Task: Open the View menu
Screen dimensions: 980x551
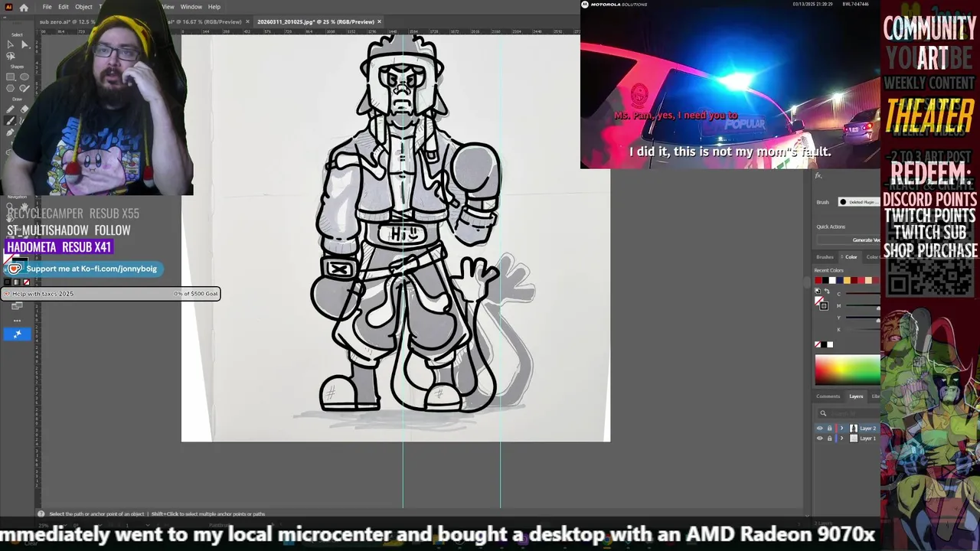Action: tap(168, 7)
